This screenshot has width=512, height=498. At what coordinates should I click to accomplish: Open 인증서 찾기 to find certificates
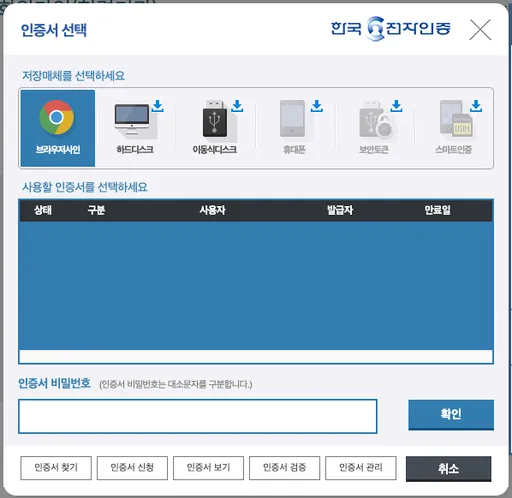coord(56,468)
